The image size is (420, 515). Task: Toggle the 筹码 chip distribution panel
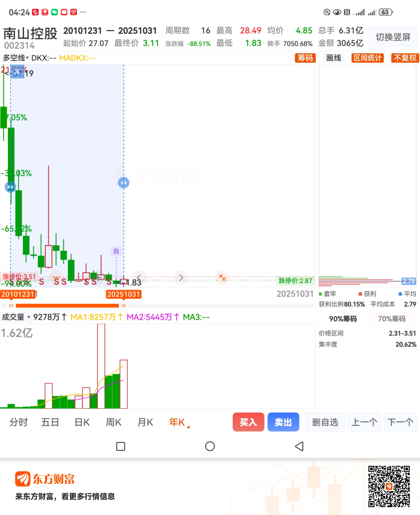[x=305, y=58]
